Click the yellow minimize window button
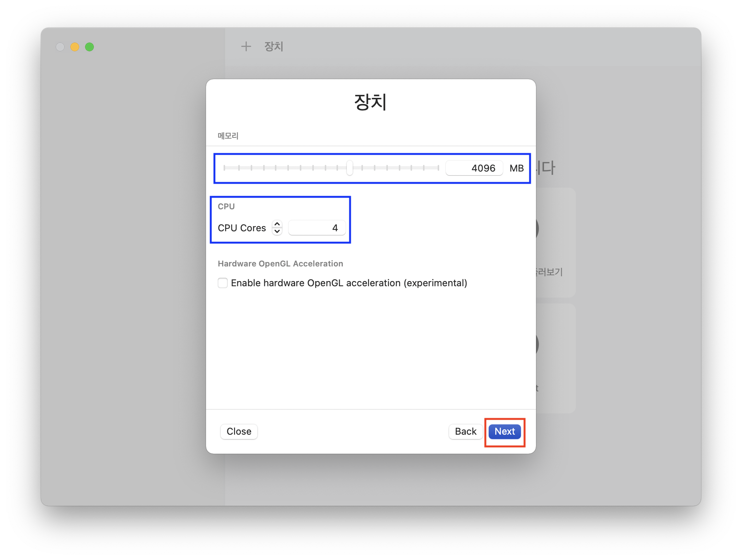Image resolution: width=742 pixels, height=560 pixels. 75,47
